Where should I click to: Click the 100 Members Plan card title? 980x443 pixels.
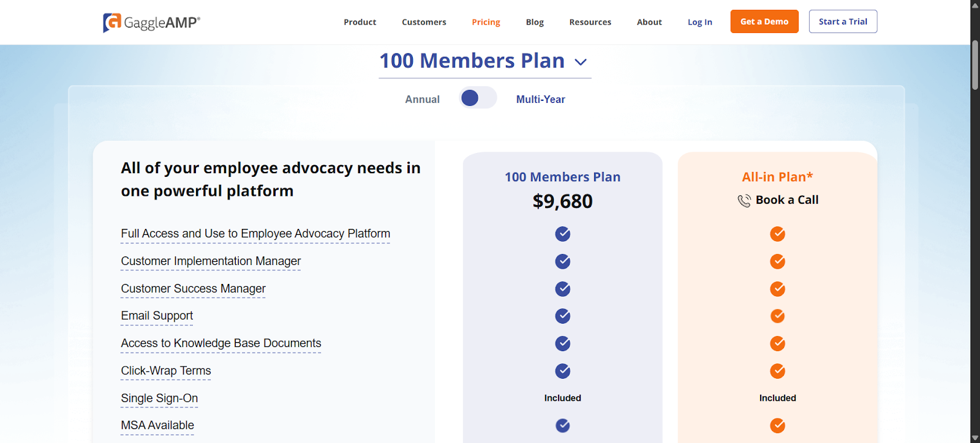(x=563, y=177)
